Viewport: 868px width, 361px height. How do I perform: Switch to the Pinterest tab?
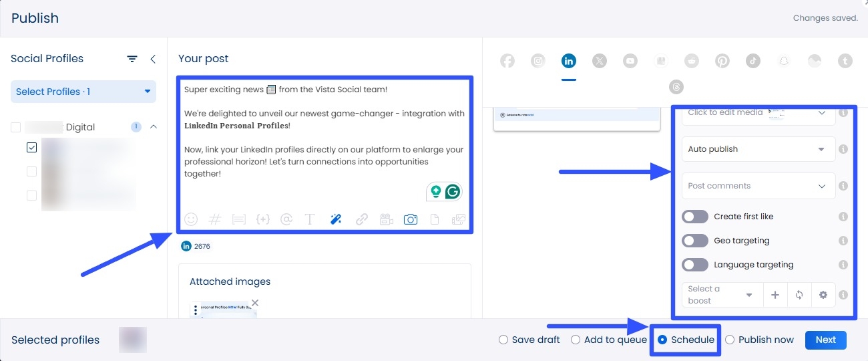click(x=722, y=61)
